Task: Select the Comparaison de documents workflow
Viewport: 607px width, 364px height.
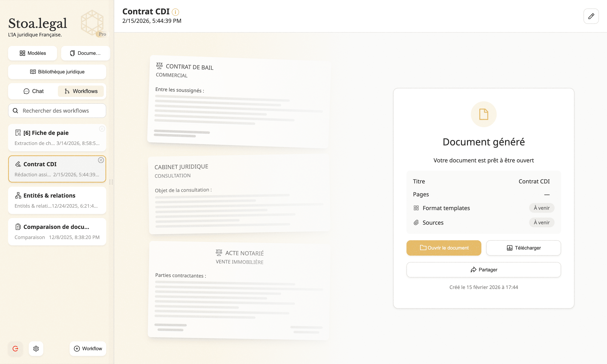Action: (57, 232)
